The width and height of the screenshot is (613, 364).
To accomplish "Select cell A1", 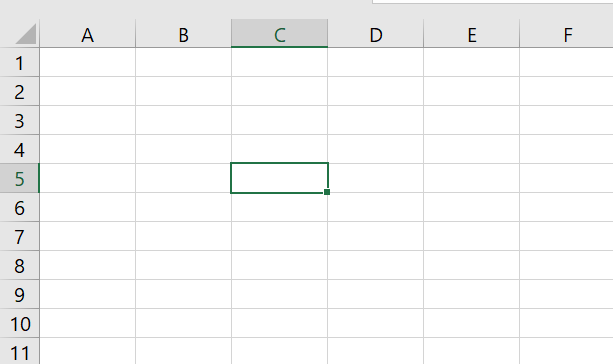I will pyautogui.click(x=88, y=63).
